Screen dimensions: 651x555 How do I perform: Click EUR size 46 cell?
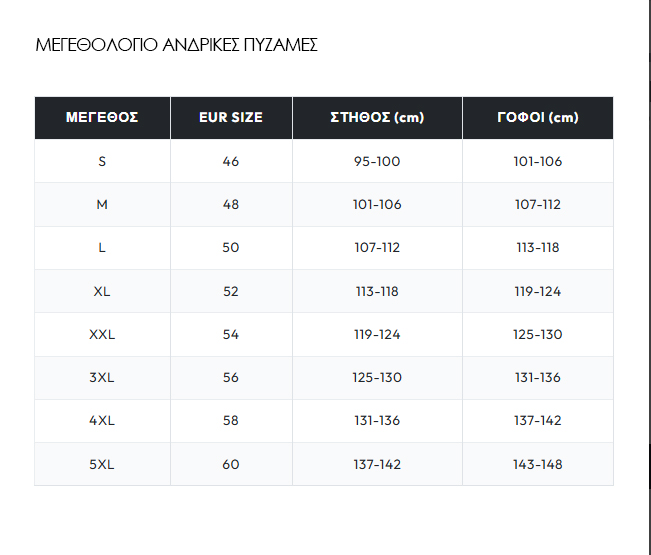[x=231, y=161]
